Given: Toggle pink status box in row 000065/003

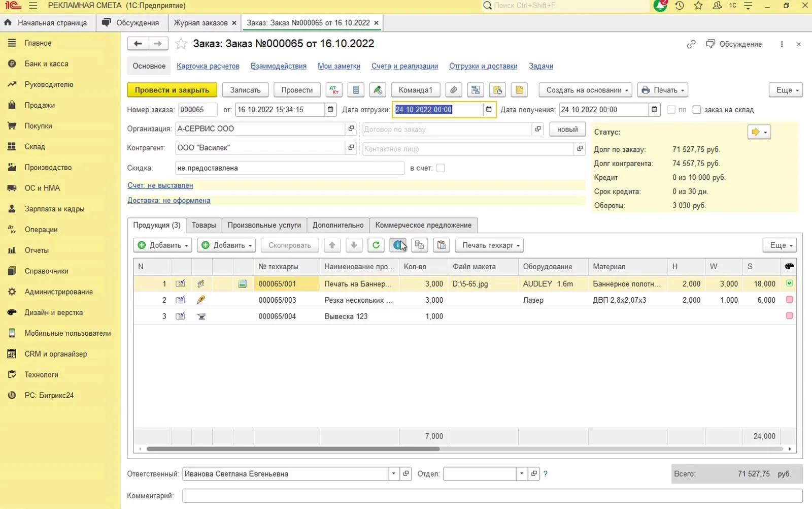Looking at the screenshot, I should pos(789,300).
